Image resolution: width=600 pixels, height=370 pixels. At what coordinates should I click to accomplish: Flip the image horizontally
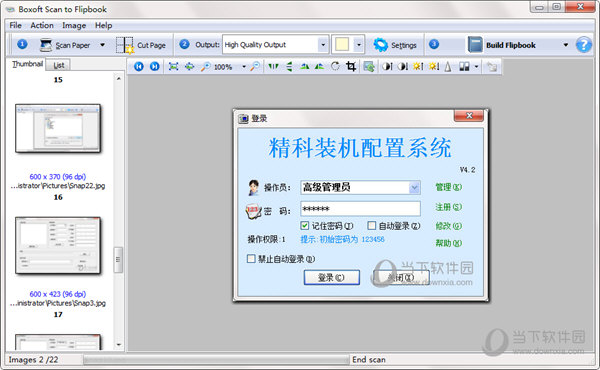coord(273,67)
